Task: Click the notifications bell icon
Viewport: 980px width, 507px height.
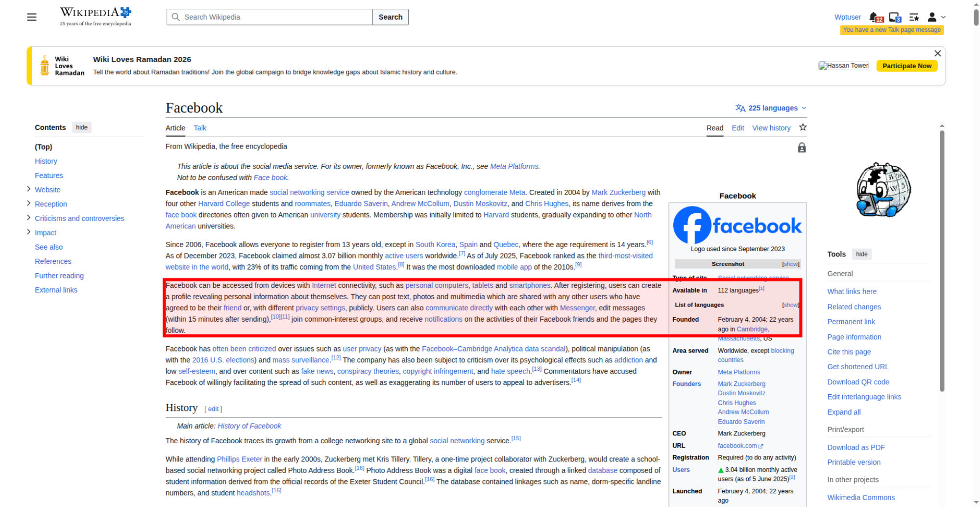Action: (x=874, y=17)
